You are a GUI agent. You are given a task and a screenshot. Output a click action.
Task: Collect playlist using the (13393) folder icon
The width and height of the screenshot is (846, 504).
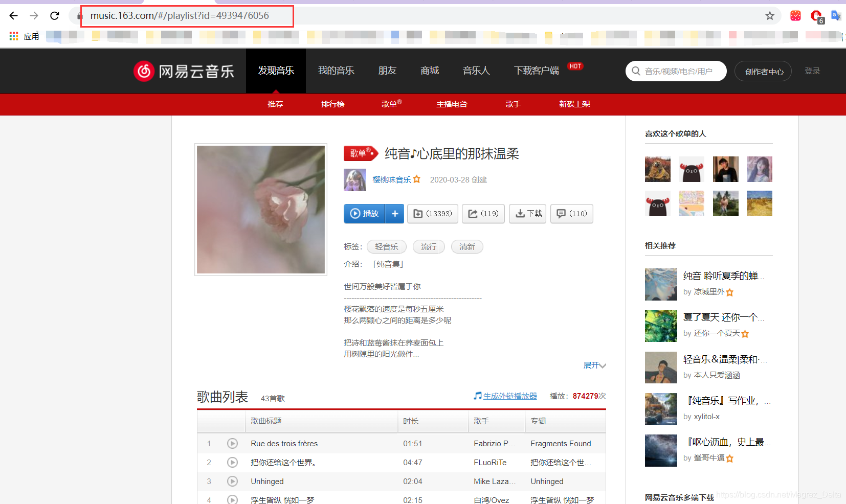[x=432, y=214]
